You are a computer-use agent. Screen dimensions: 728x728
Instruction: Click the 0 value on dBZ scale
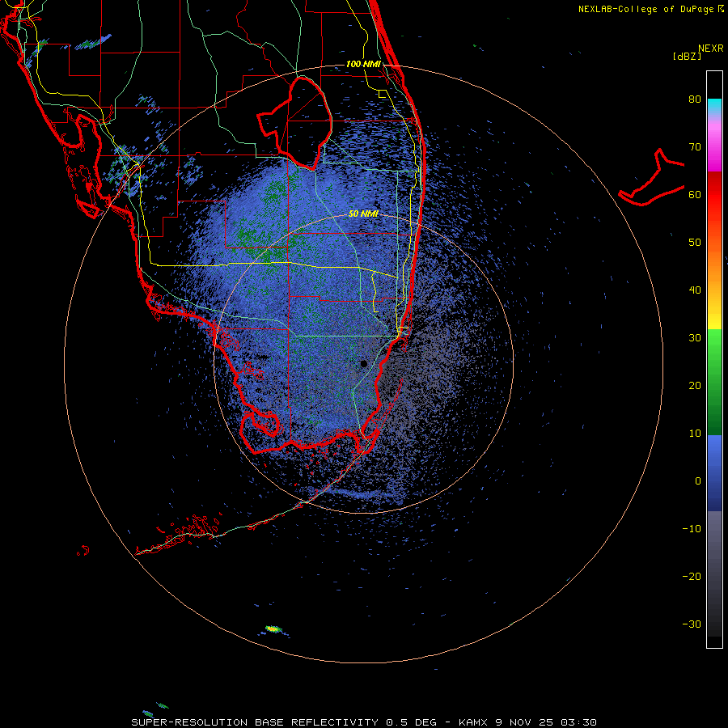pyautogui.click(x=698, y=481)
